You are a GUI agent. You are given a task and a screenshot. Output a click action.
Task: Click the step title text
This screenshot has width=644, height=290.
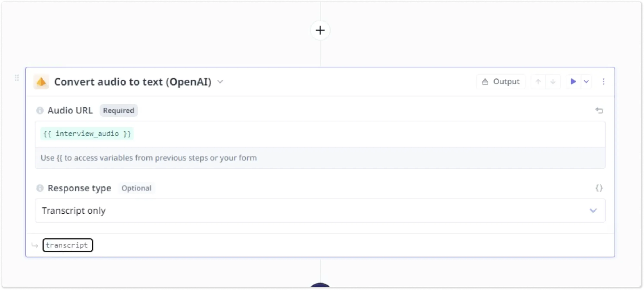(x=133, y=82)
